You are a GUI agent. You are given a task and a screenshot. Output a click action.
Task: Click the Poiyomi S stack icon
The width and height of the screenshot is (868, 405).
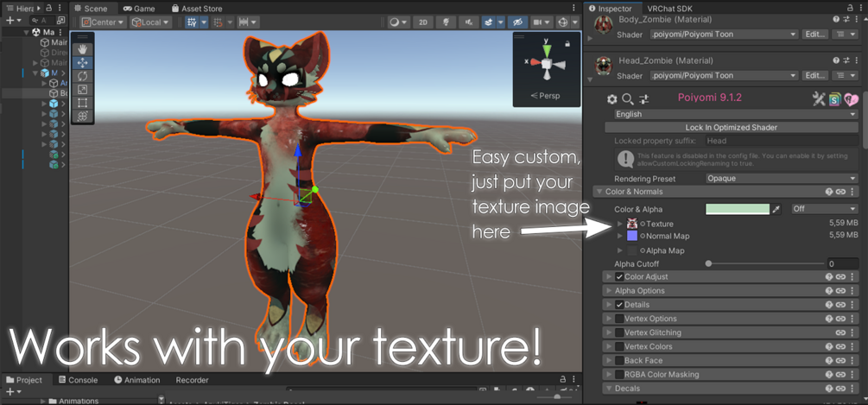(835, 99)
